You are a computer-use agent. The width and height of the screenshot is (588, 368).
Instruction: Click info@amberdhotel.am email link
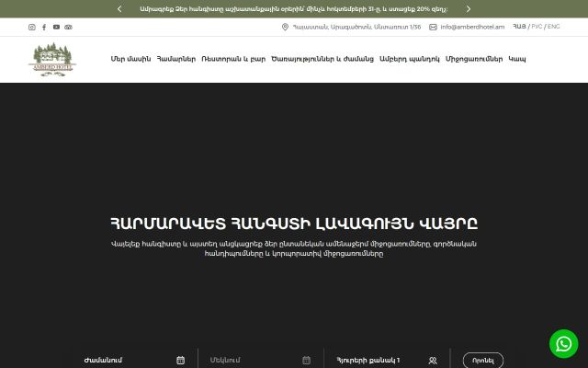472,27
